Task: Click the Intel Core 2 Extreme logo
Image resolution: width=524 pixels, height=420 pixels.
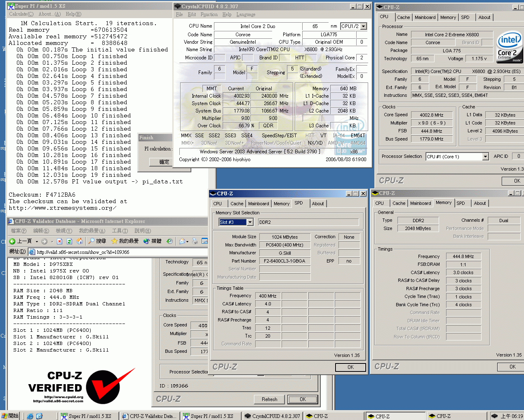Action: point(509,47)
